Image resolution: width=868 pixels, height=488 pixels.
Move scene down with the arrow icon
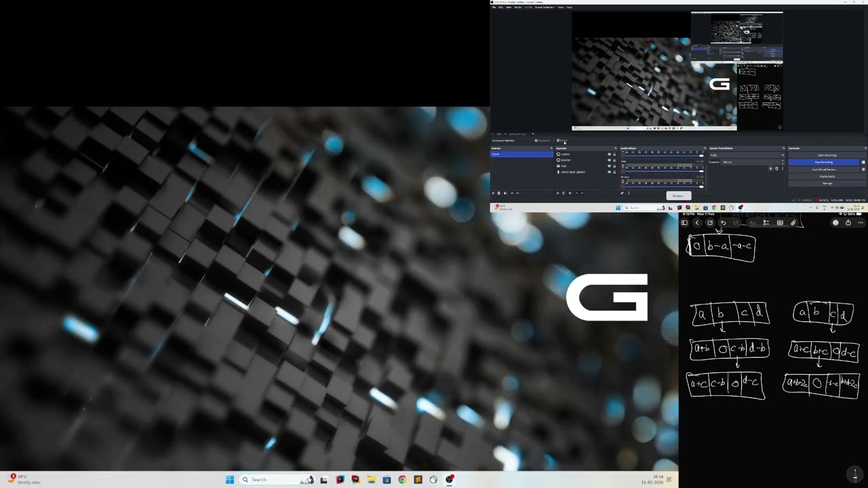tap(517, 193)
